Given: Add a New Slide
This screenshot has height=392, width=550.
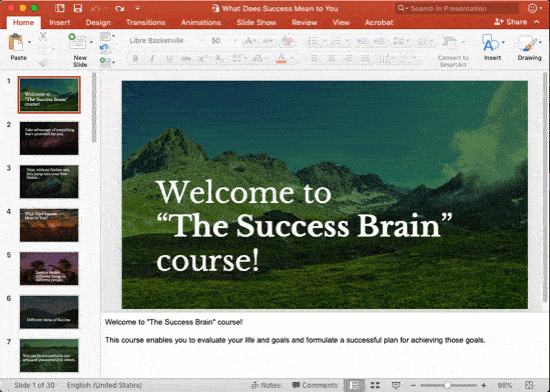Looking at the screenshot, I should click(77, 42).
